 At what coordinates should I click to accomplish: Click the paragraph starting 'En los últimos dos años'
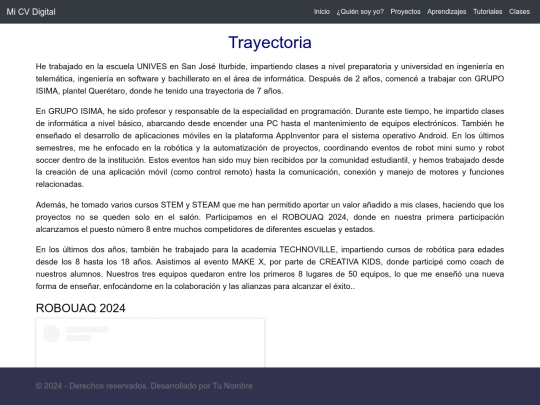tap(270, 268)
